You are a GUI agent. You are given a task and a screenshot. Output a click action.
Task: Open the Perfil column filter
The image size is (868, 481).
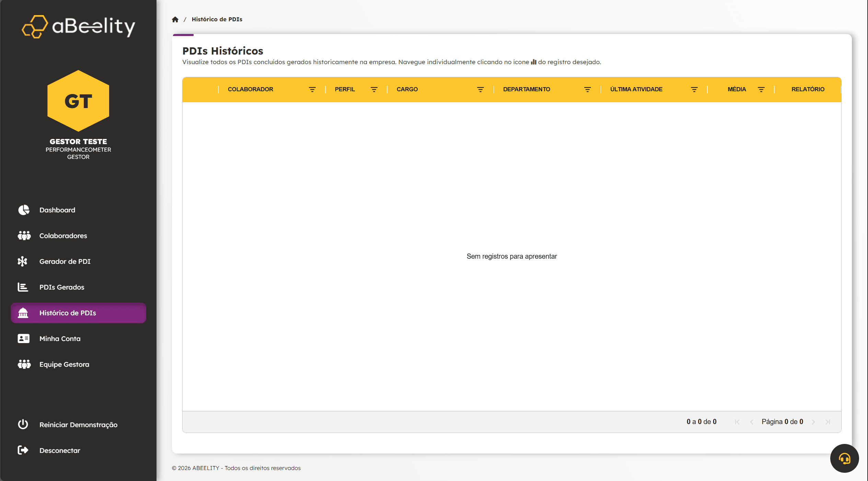pyautogui.click(x=374, y=89)
